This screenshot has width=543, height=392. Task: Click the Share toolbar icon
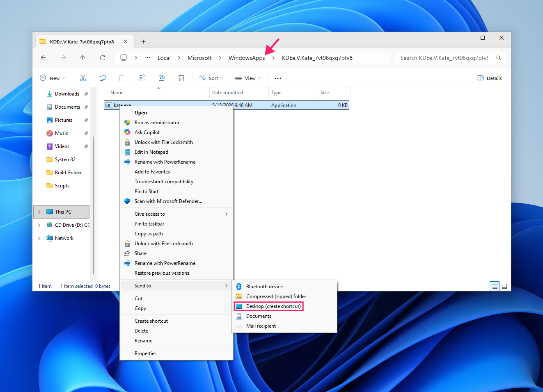point(162,78)
